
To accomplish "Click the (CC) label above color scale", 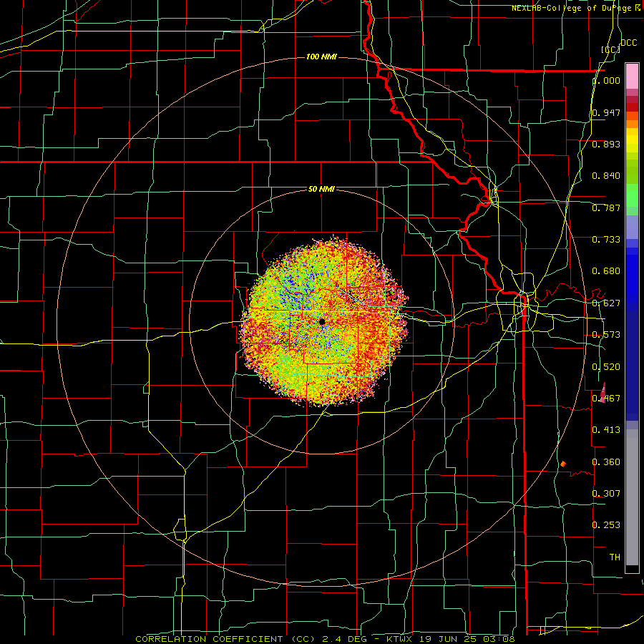I will pyautogui.click(x=611, y=49).
